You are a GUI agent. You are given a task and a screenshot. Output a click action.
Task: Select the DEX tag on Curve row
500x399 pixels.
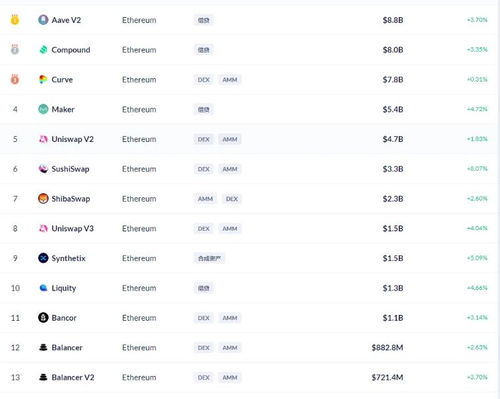tap(204, 80)
